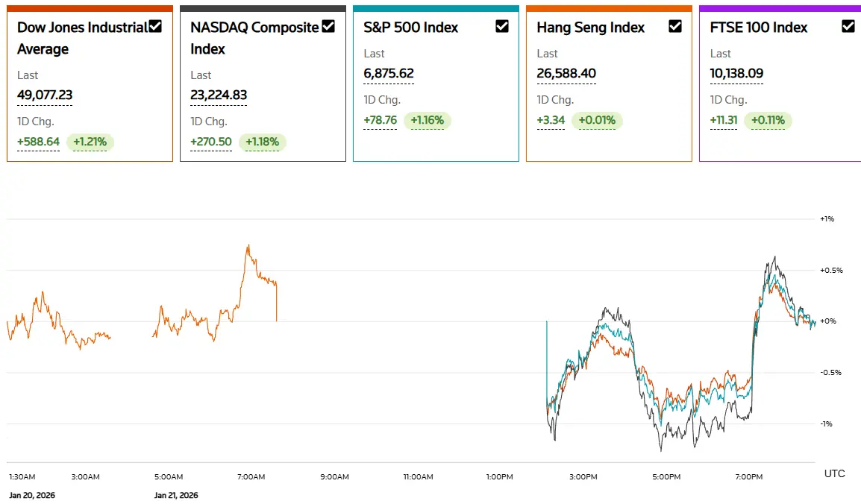Click the 7:00PM time axis label
The width and height of the screenshot is (861, 504).
pyautogui.click(x=748, y=476)
